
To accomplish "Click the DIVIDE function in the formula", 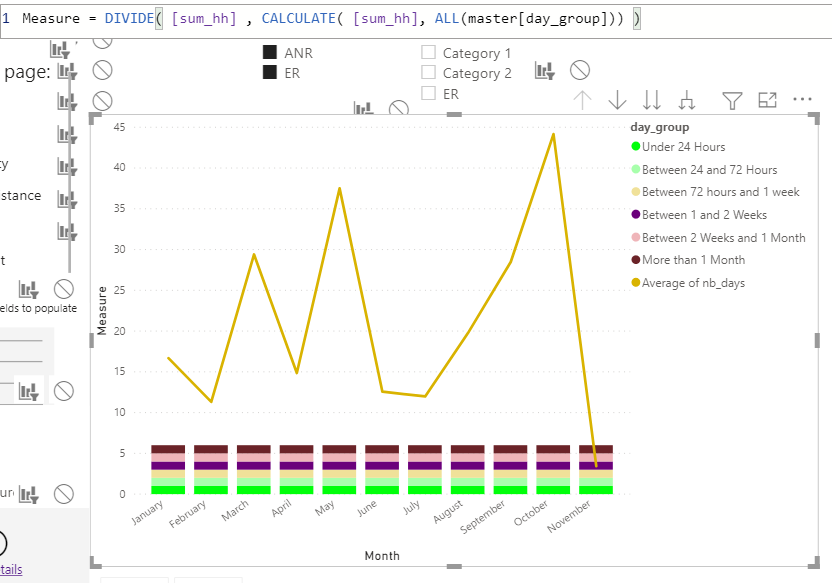I will [129, 19].
